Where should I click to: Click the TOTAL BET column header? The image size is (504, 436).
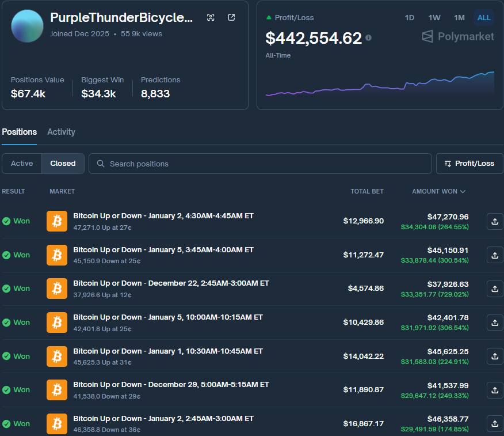pos(366,191)
